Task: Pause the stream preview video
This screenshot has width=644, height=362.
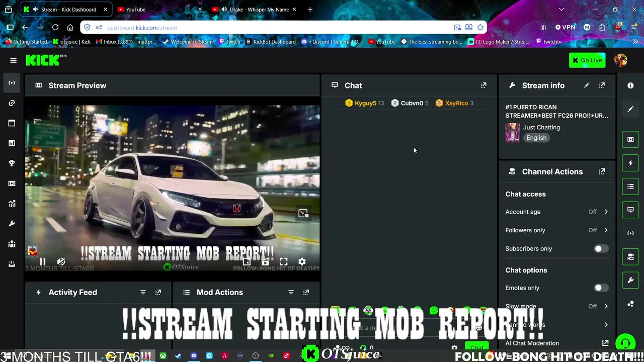Action: (x=43, y=261)
